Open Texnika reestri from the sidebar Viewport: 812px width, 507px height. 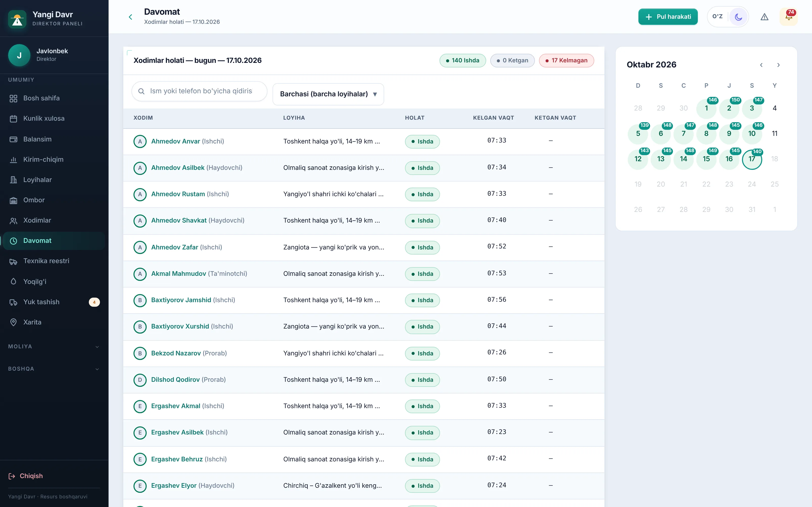(x=54, y=261)
